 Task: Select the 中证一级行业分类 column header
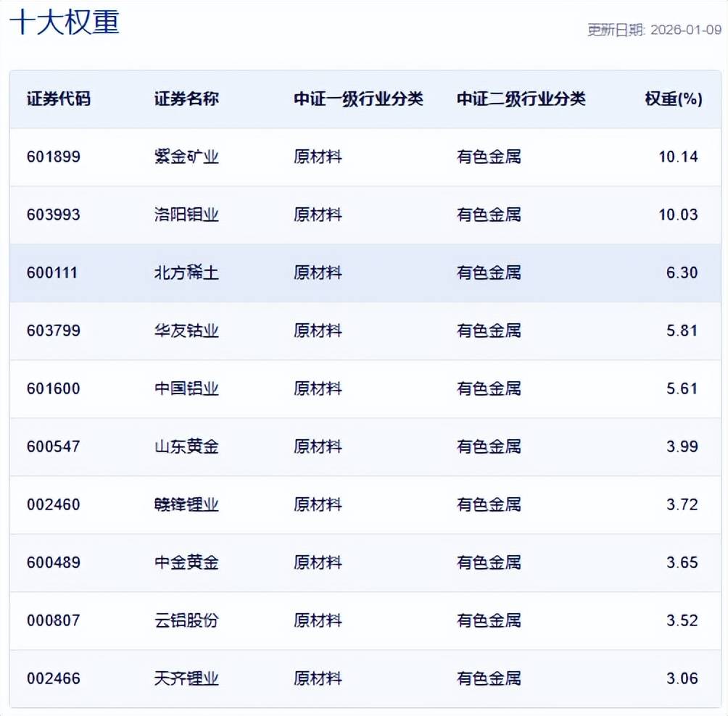point(358,99)
